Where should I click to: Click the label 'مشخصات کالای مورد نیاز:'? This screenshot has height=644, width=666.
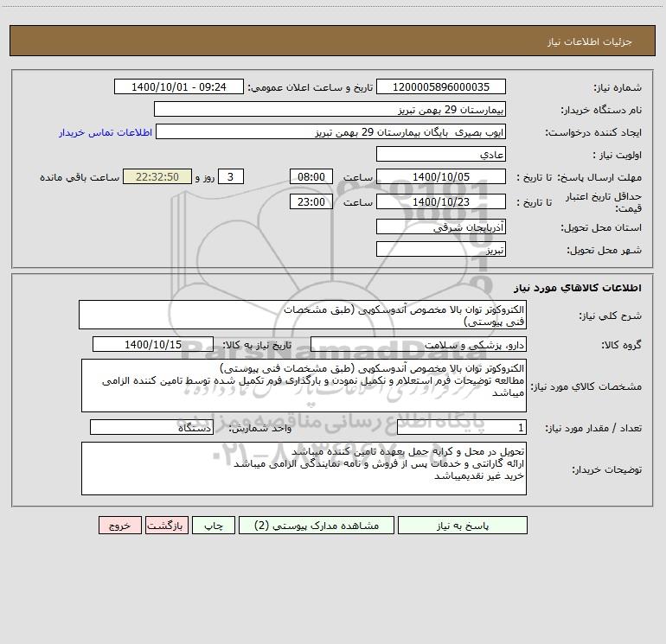click(586, 386)
